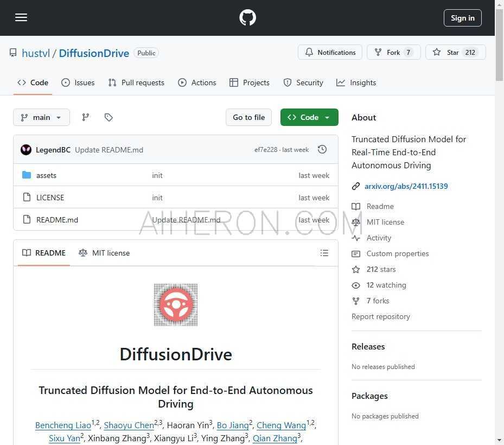Click the README.md file icon

click(x=27, y=219)
